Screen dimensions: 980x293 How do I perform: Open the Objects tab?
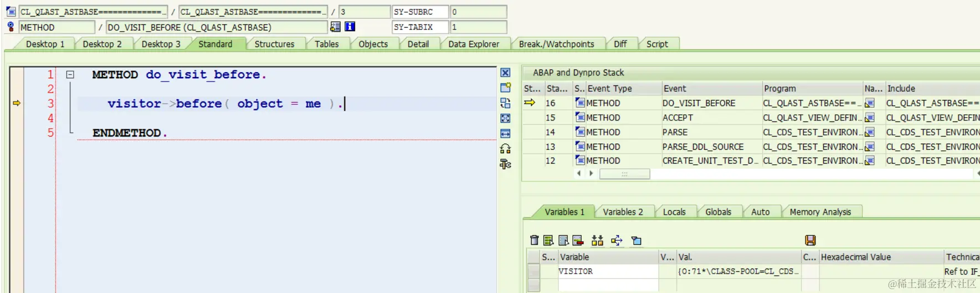click(x=373, y=44)
